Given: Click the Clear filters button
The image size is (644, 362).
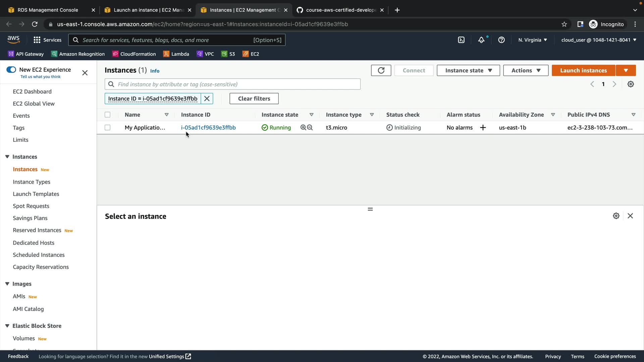Looking at the screenshot, I should point(254,99).
